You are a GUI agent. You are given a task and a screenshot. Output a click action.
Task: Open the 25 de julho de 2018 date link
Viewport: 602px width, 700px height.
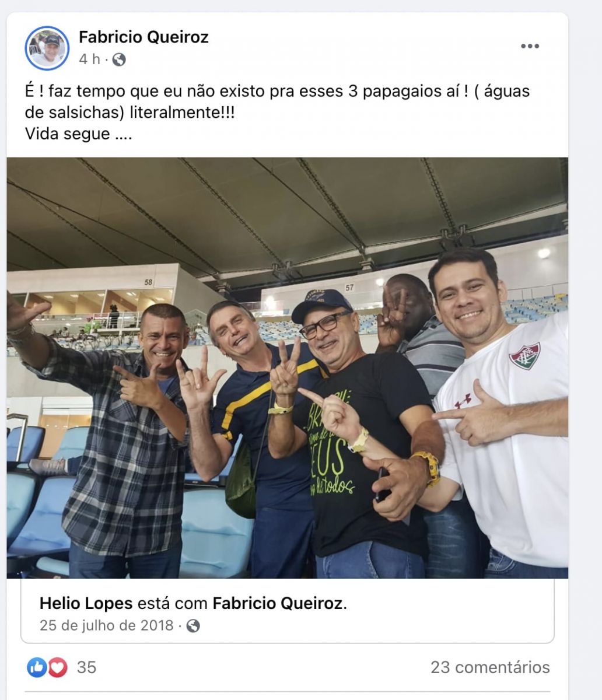(107, 626)
